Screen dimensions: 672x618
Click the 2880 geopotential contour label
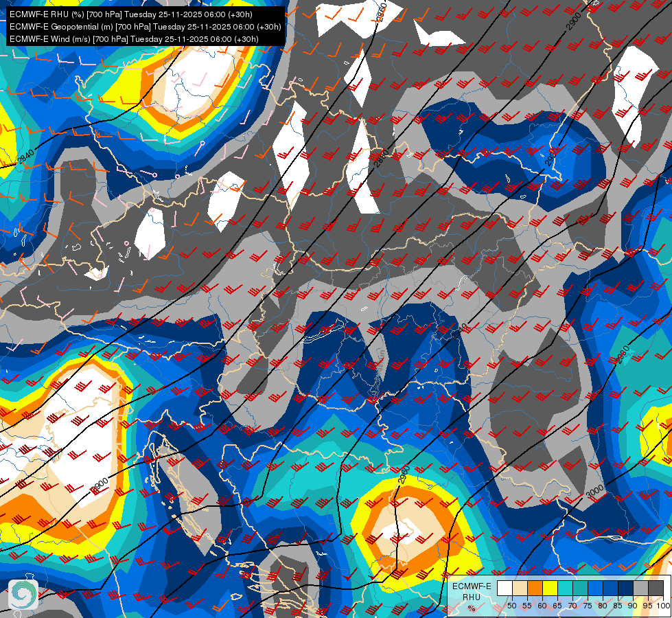pos(382,158)
